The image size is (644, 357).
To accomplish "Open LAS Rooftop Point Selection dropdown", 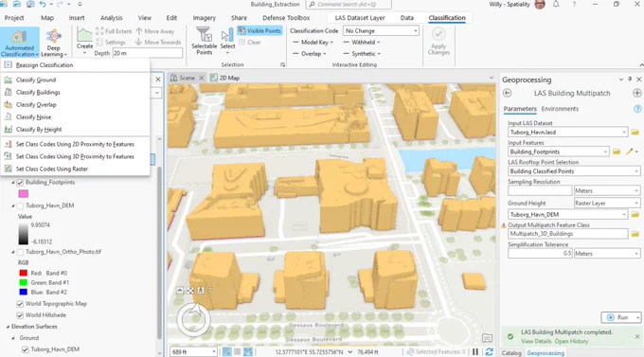I will 574,171.
